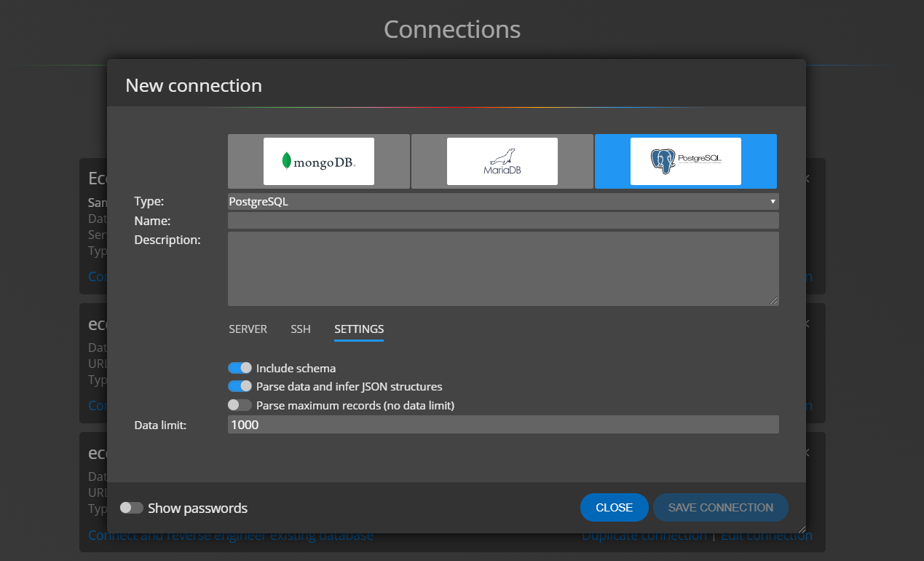Toggle Parse data and infer JSON structures
Viewport: 924px width, 561px height.
tap(240, 386)
